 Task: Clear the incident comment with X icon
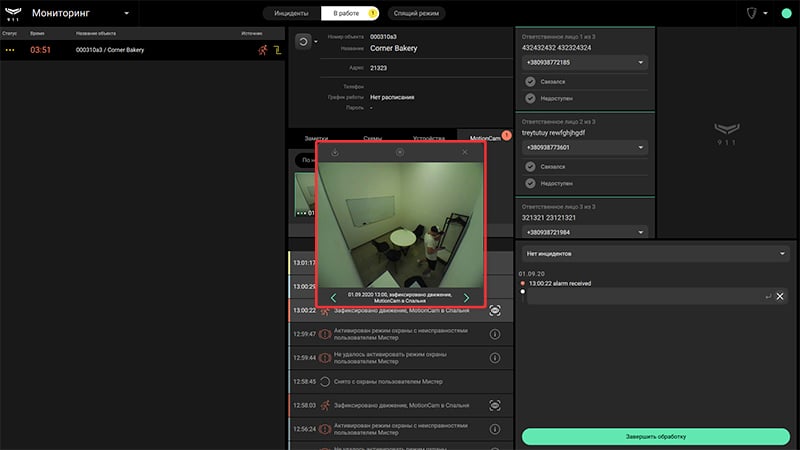tap(780, 296)
